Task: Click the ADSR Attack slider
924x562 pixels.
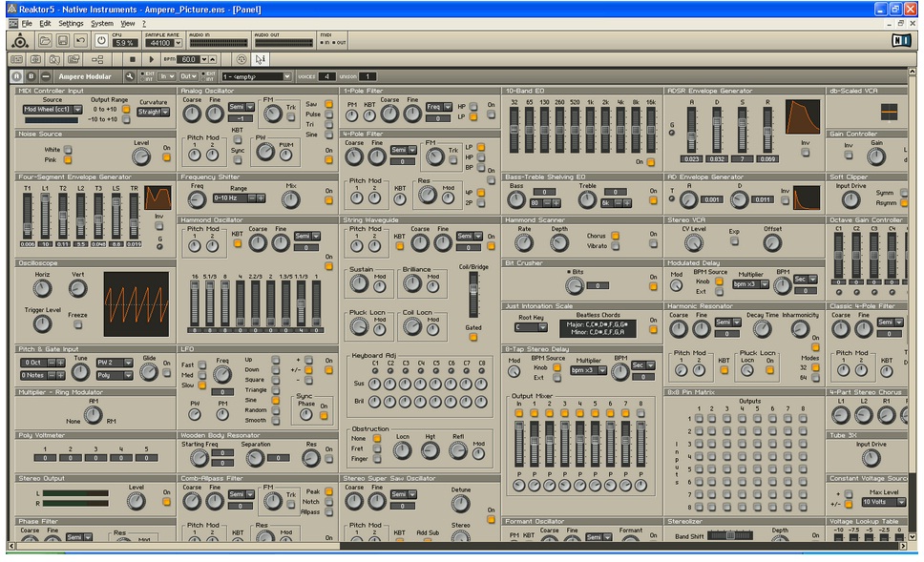Action: (691, 130)
